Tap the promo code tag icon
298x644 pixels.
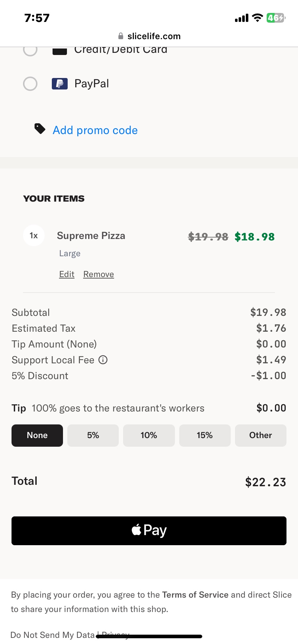click(40, 129)
